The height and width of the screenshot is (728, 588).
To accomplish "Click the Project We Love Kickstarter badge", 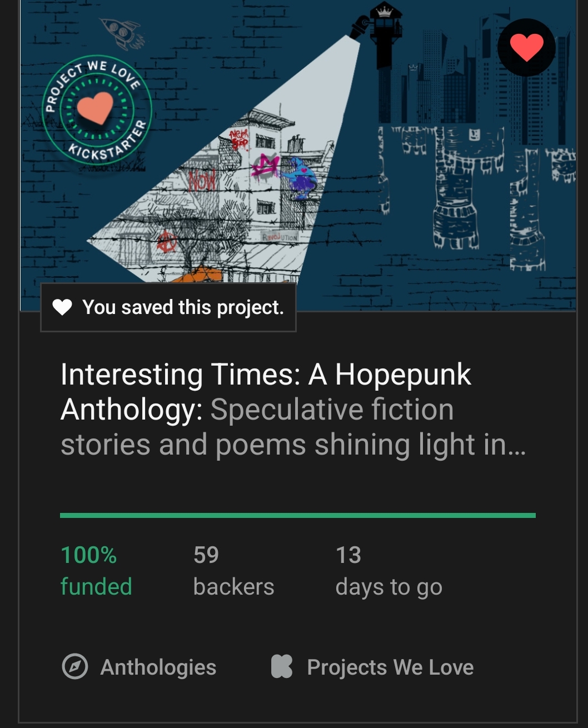I will (97, 109).
